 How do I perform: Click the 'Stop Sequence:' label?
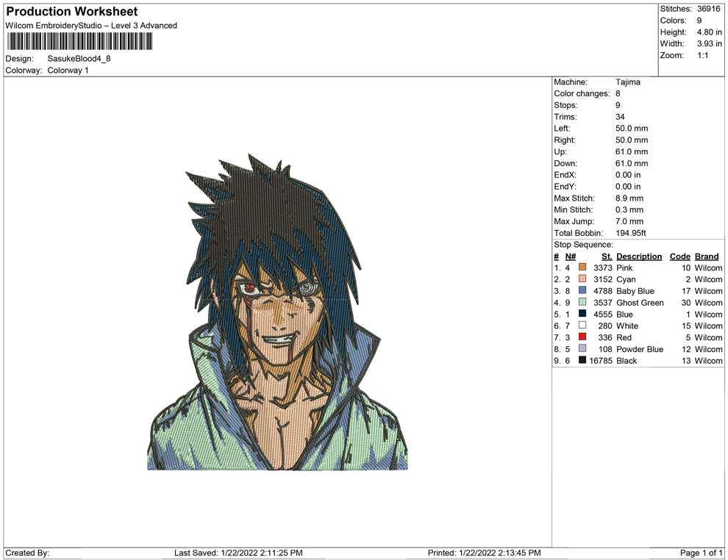click(x=583, y=245)
